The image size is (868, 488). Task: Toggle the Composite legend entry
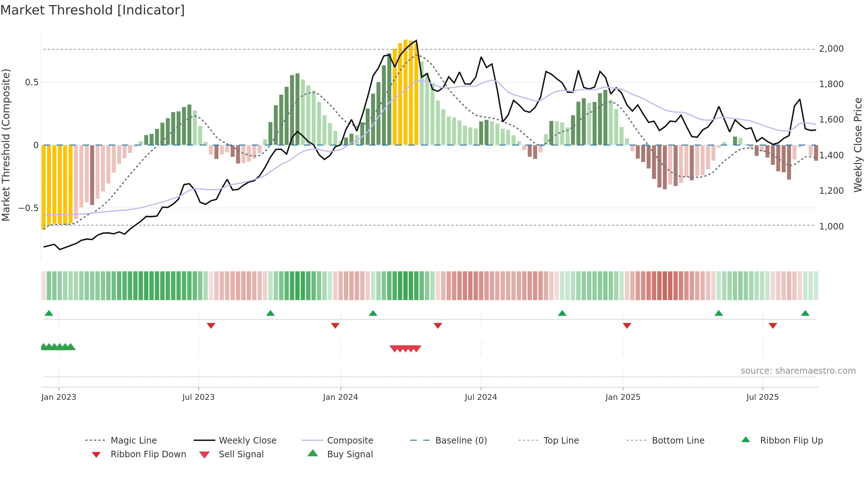coord(337,440)
